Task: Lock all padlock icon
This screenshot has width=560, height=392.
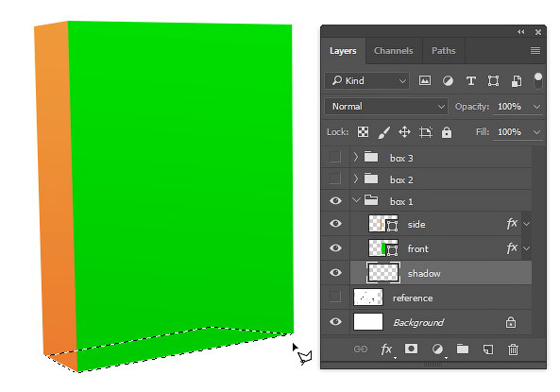Action: coord(447,132)
